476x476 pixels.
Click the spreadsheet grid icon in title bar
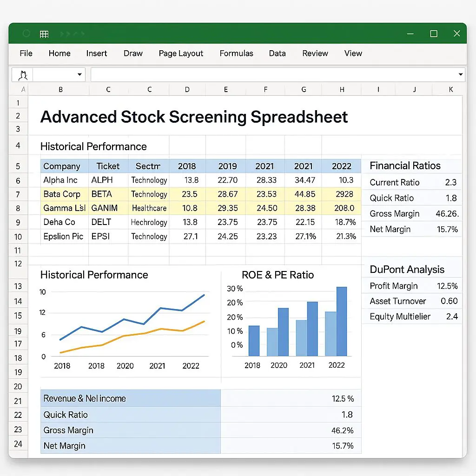44,34
